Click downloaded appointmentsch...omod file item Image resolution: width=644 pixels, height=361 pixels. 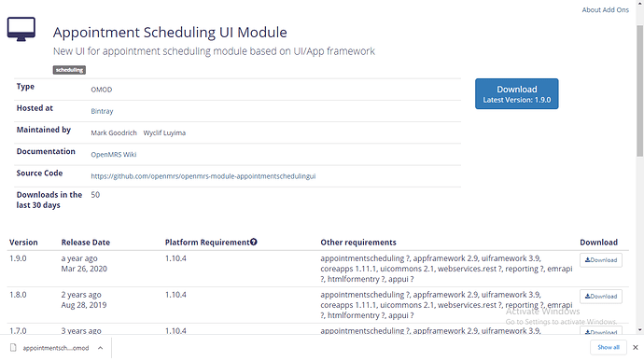(55, 348)
